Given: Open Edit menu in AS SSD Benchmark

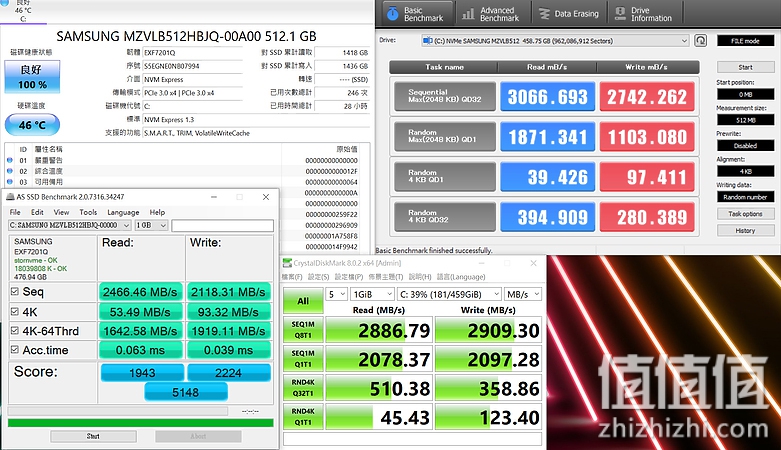Looking at the screenshot, I should [37, 212].
